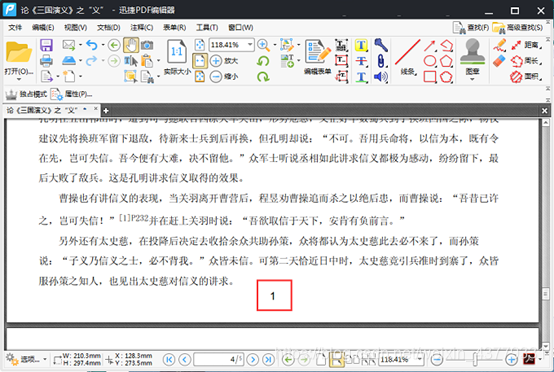Toggle the Fit Width page icon
This screenshot has width=554, height=372.
(x=200, y=61)
